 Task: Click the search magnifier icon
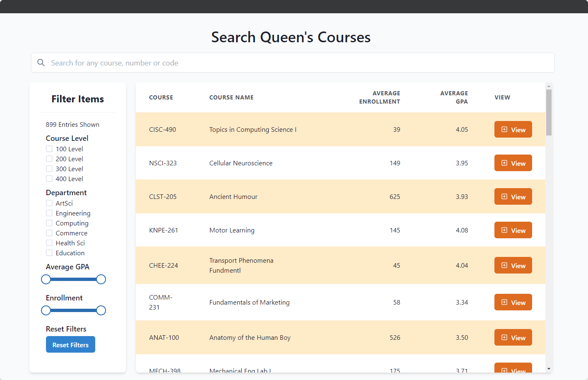(41, 63)
